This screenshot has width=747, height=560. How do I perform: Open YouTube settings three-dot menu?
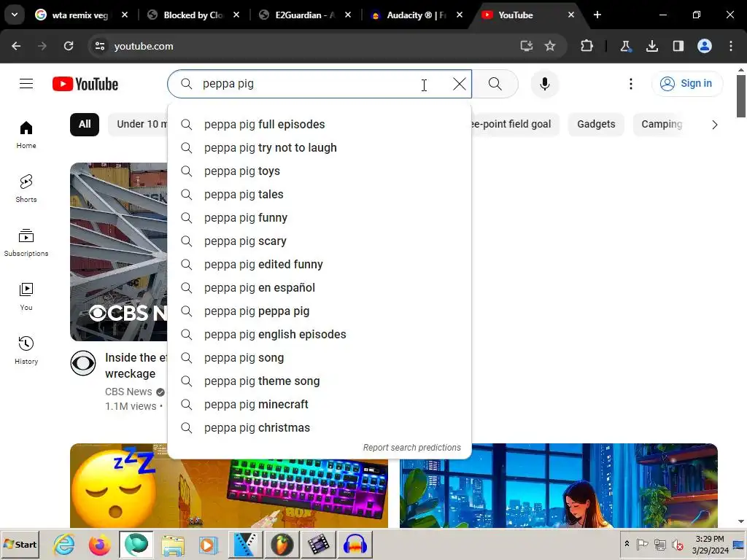[x=631, y=84]
